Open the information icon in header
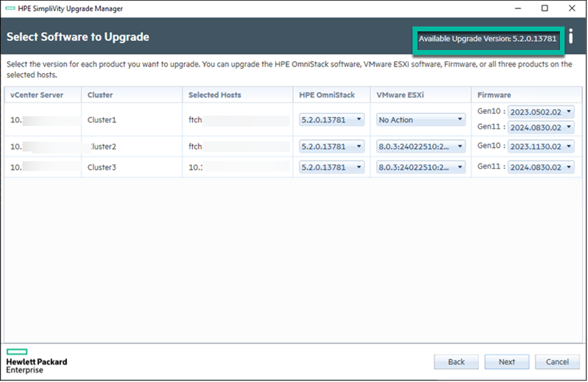 pyautogui.click(x=570, y=36)
